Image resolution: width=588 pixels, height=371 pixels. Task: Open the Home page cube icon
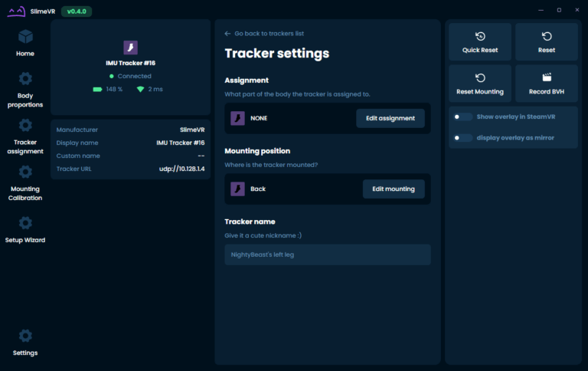click(x=25, y=37)
